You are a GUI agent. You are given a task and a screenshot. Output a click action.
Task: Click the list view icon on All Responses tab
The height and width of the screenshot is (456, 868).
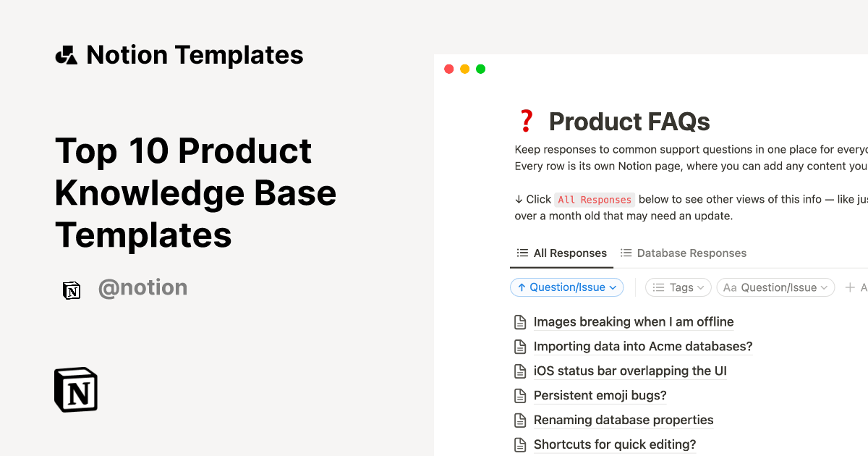point(522,253)
